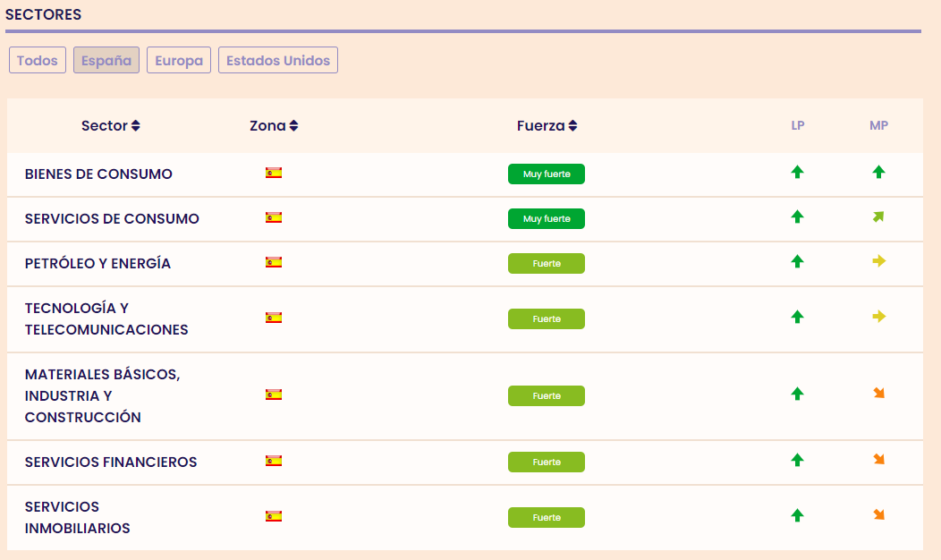The width and height of the screenshot is (941, 560).
Task: Sort table by Fuerza column
Action: [x=547, y=126]
